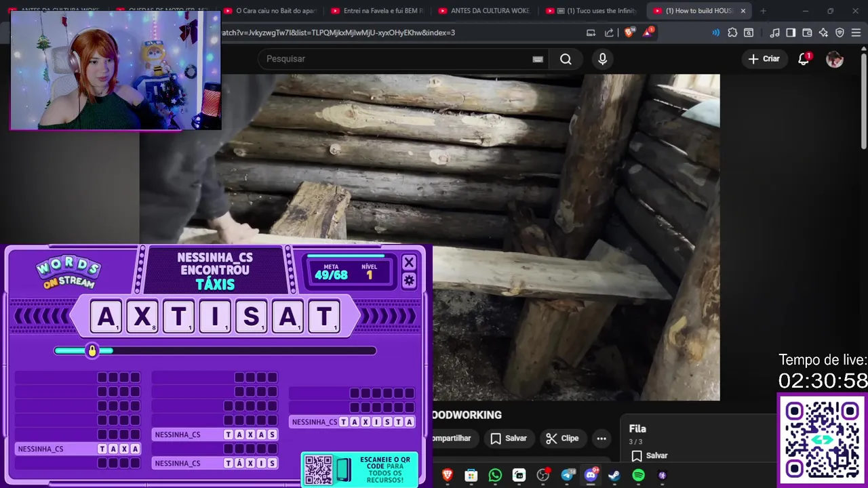Save the Fila queue with Salvar
The image size is (868, 488).
coord(650,455)
